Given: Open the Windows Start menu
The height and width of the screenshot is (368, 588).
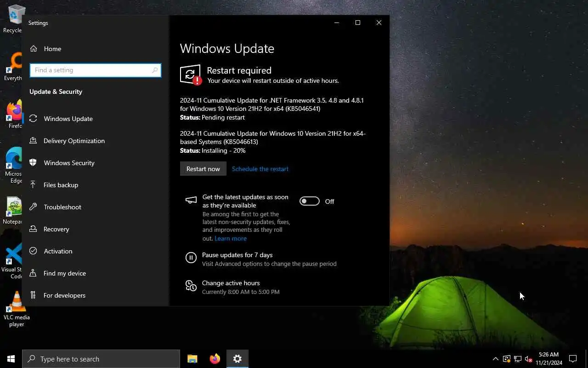Looking at the screenshot, I should point(11,359).
